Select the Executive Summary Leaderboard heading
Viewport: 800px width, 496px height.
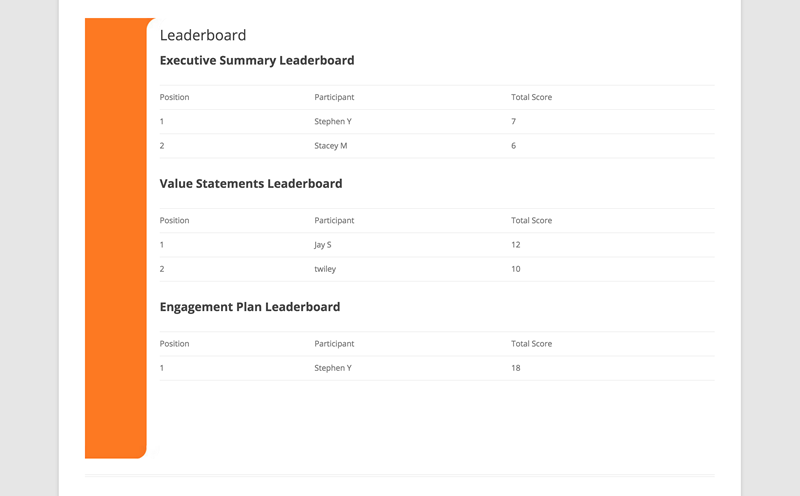point(257,60)
